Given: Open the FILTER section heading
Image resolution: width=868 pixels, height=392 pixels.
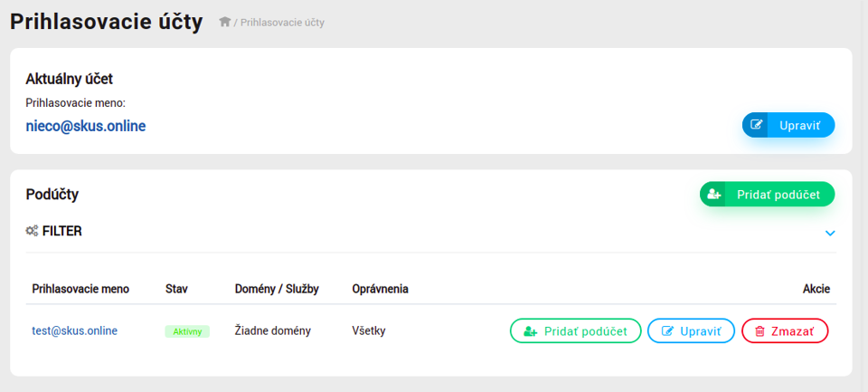Looking at the screenshot, I should click(62, 231).
